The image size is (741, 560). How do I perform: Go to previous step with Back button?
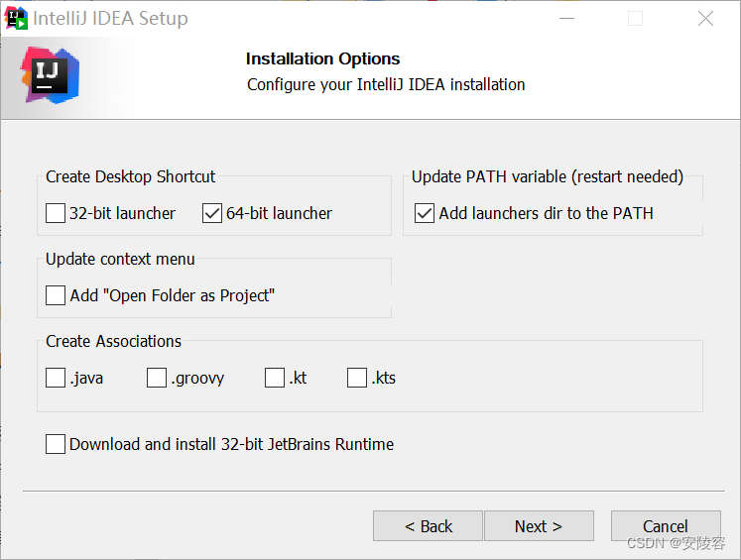[428, 526]
